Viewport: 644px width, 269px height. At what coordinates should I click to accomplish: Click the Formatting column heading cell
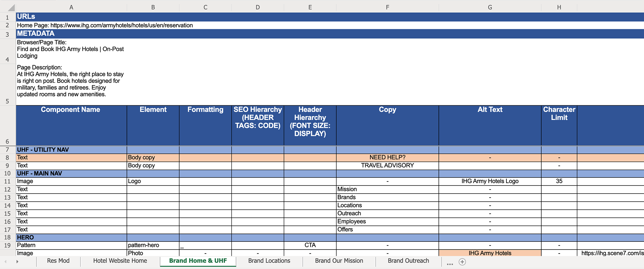pyautogui.click(x=205, y=125)
